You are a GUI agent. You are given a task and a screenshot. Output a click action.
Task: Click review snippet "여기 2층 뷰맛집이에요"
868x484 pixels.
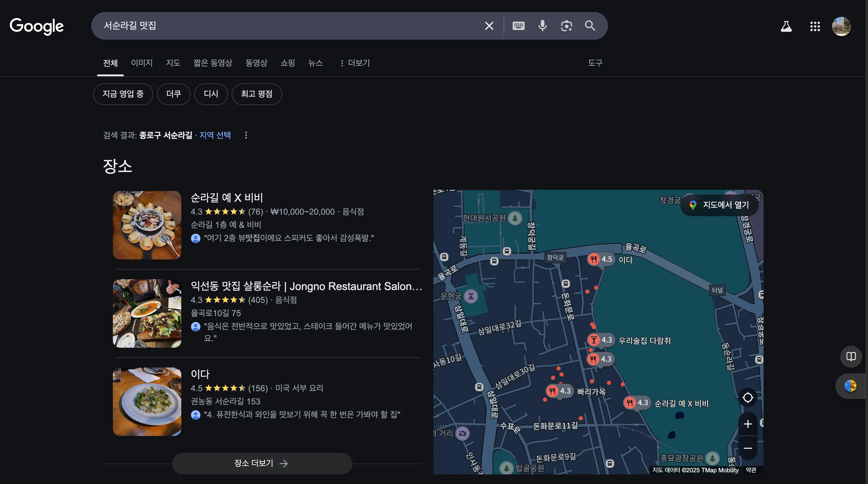(289, 238)
